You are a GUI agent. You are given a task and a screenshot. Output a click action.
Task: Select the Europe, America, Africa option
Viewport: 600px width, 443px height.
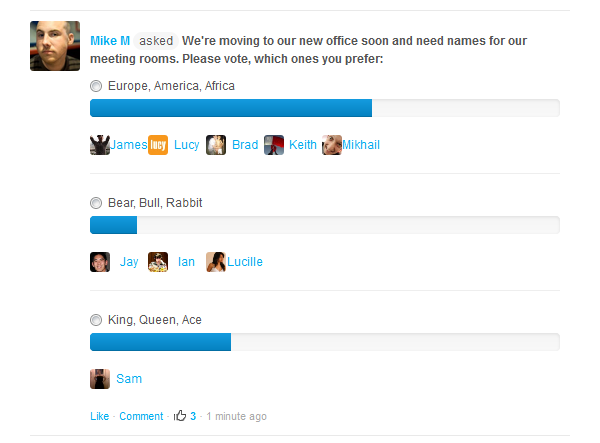point(96,86)
